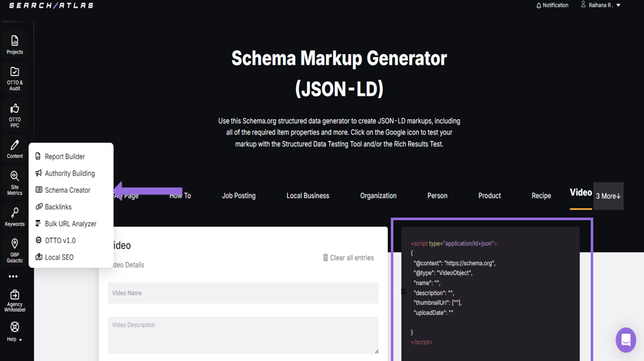Click the Raihana R. account name
Image resolution: width=644 pixels, height=361 pixels.
click(x=601, y=5)
